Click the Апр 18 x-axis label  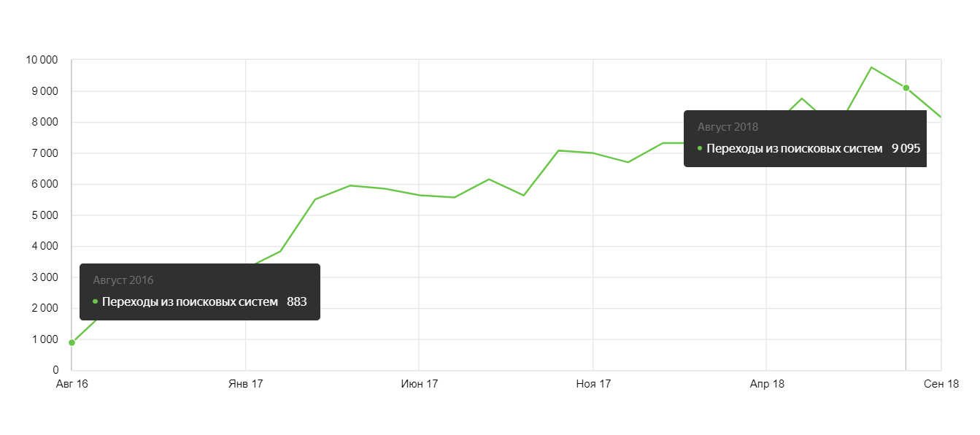point(766,384)
